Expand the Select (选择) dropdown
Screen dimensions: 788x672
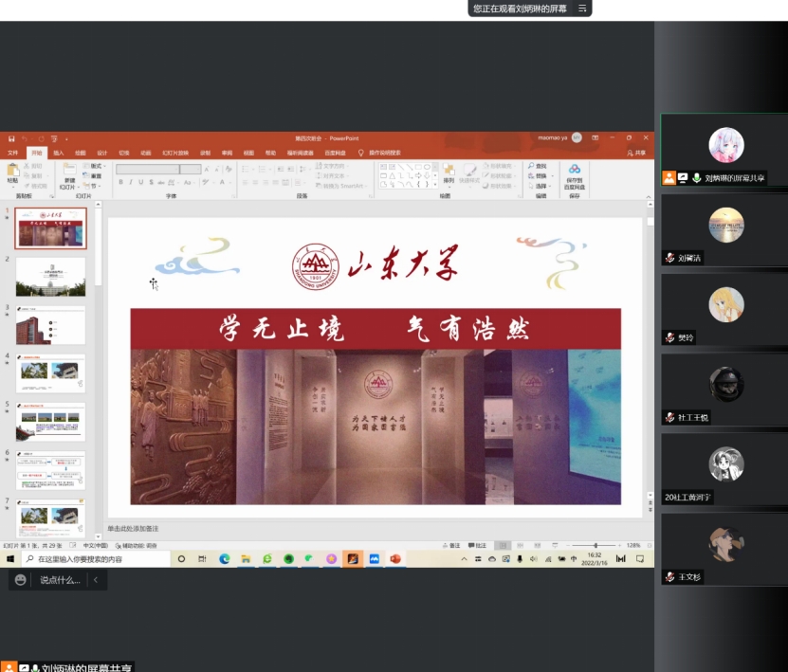click(x=542, y=186)
